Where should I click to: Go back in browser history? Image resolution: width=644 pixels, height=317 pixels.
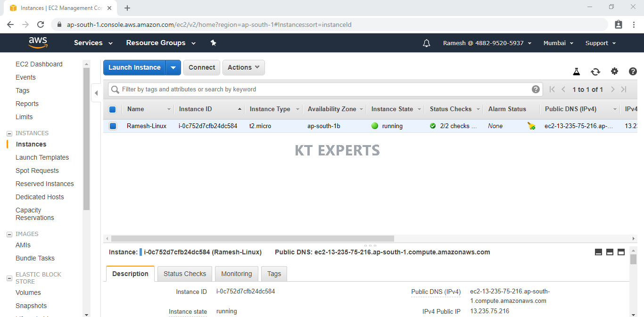click(x=10, y=24)
